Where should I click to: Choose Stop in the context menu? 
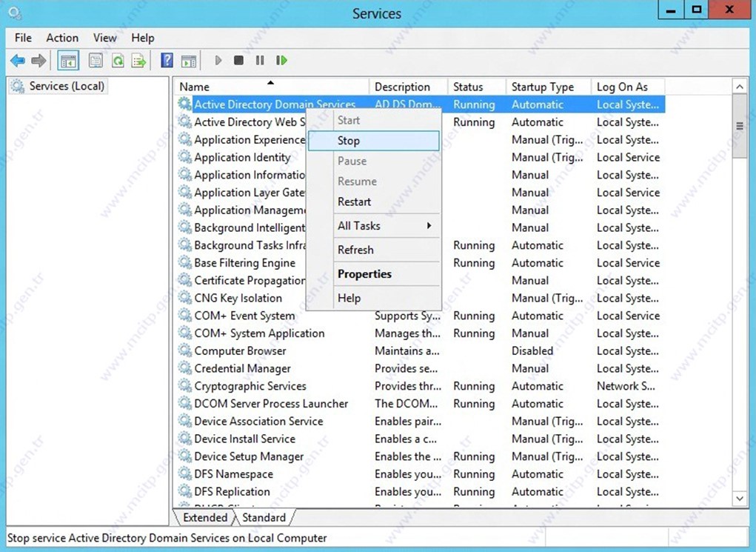374,141
